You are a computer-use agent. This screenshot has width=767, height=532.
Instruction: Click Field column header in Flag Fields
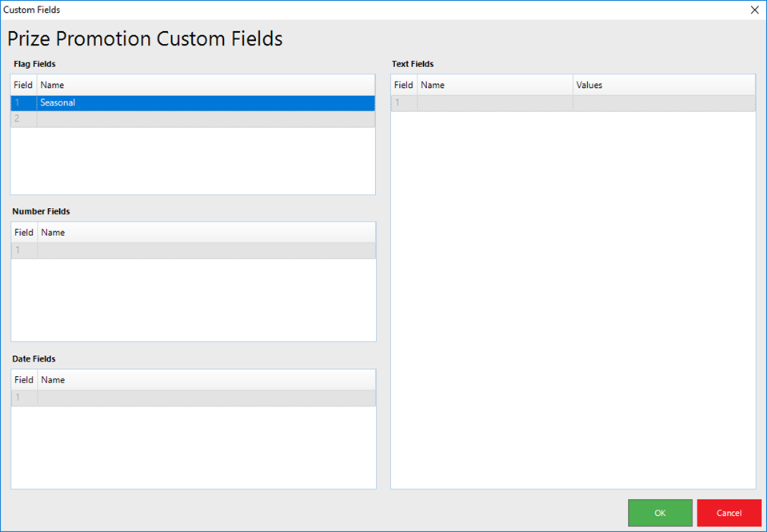click(23, 85)
